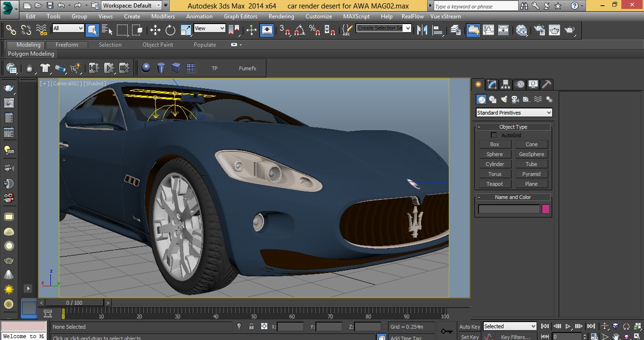
Task: Click the magenta object color swatch
Action: (x=545, y=209)
